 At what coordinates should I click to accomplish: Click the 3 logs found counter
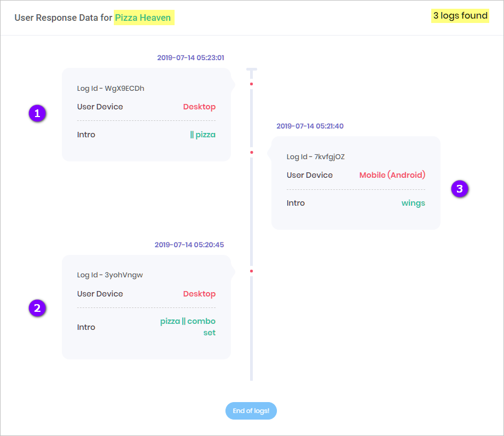click(460, 16)
